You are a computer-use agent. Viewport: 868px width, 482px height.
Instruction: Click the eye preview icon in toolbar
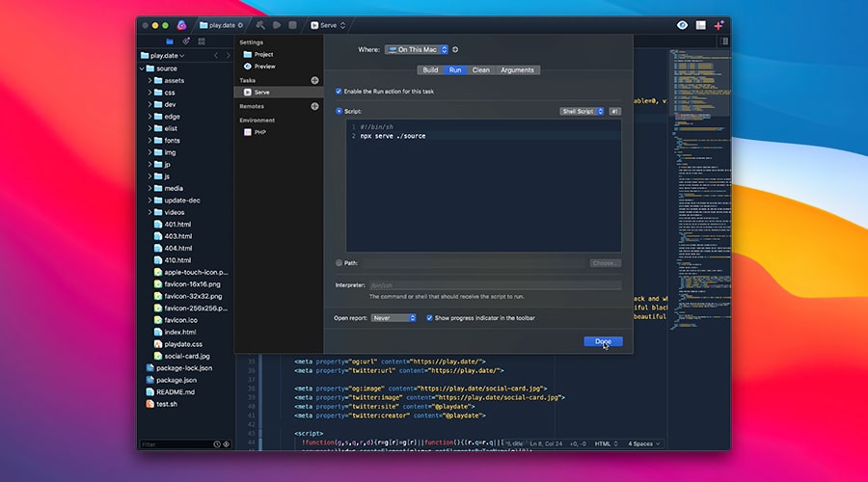tap(682, 25)
